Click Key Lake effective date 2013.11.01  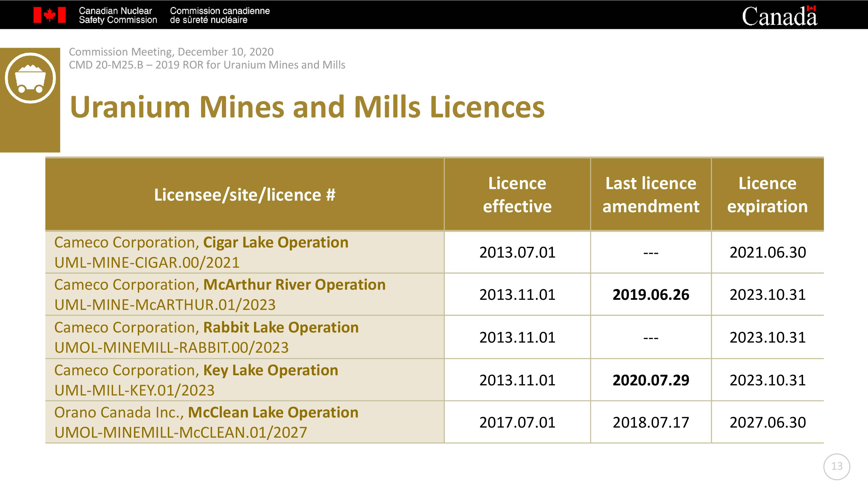(x=517, y=380)
